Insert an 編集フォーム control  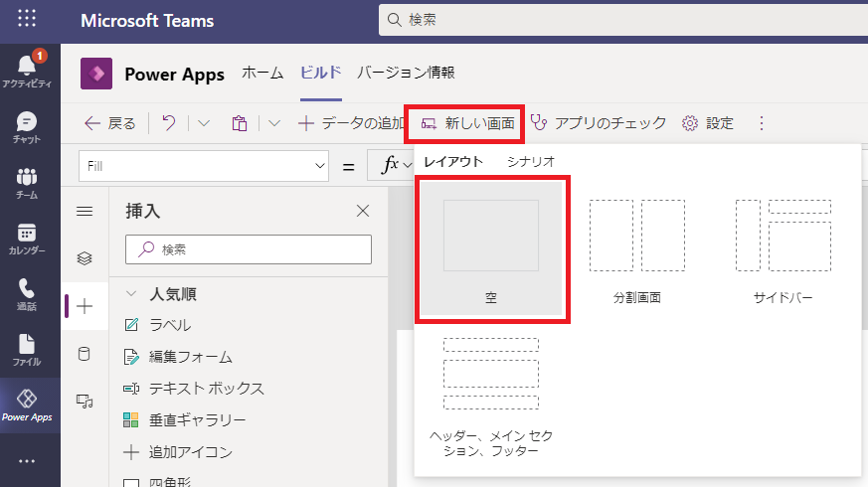(x=178, y=357)
